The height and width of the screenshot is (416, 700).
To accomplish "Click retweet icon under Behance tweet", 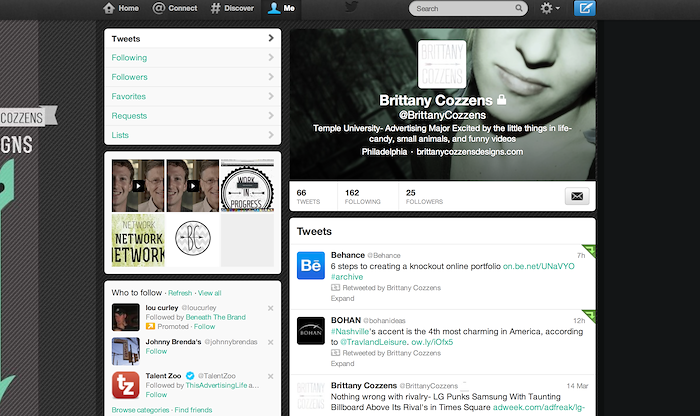I will 335,288.
